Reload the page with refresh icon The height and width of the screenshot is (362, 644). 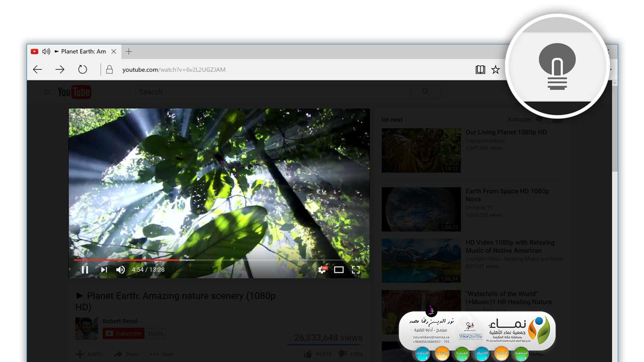click(82, 69)
